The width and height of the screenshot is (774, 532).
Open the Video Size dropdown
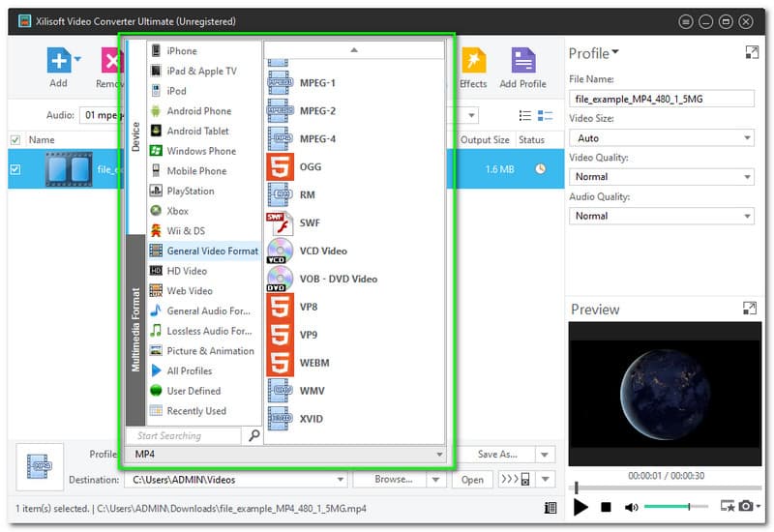point(661,138)
